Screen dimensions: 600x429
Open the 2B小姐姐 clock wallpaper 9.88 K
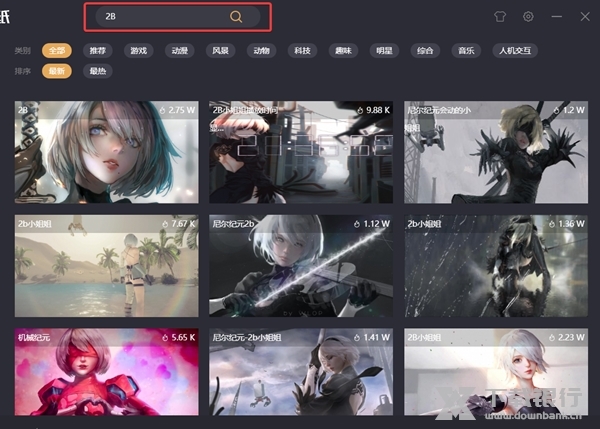301,152
